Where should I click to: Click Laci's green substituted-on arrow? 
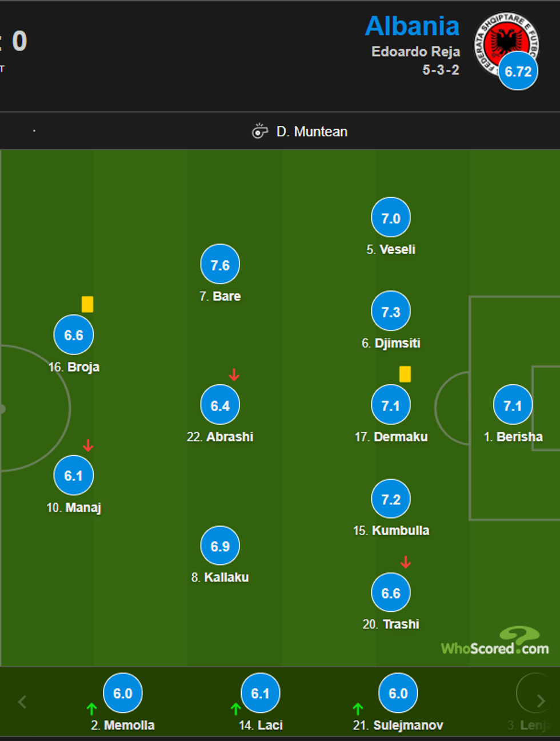point(235,709)
